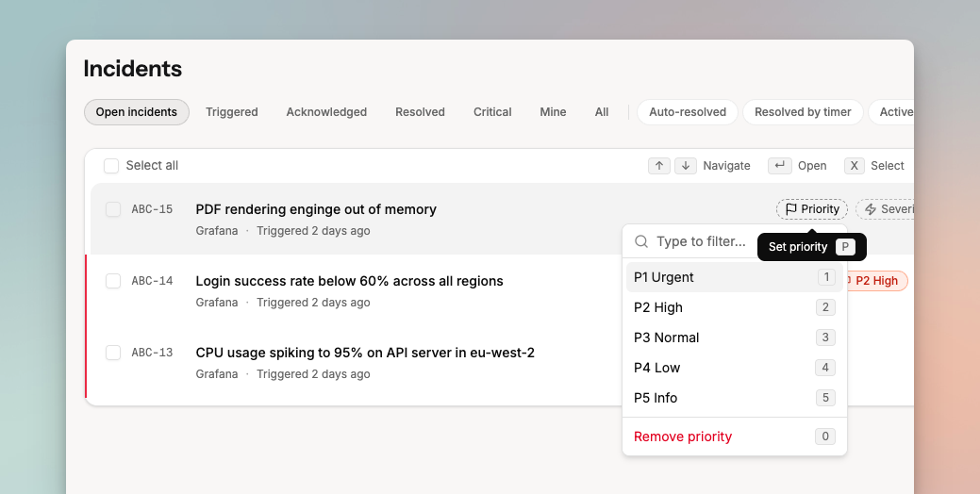Image resolution: width=980 pixels, height=494 pixels.
Task: Choose P3 Normal priority option
Action: click(x=735, y=338)
